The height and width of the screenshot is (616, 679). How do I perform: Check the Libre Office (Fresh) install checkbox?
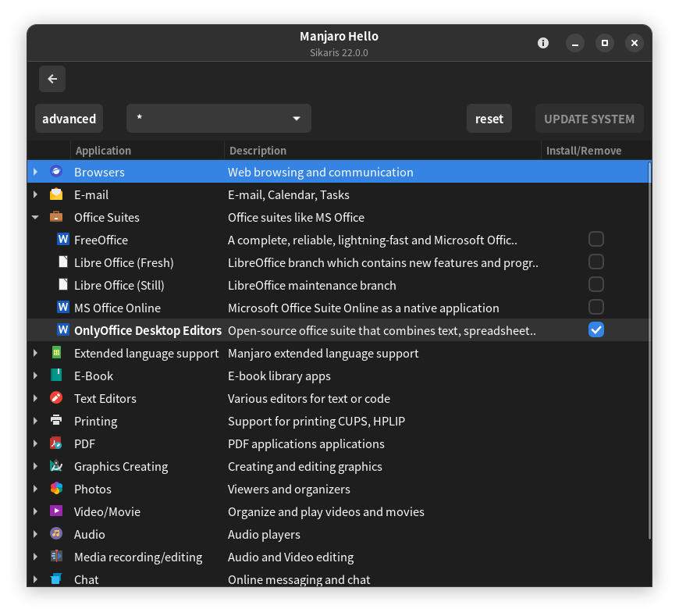[x=596, y=262]
